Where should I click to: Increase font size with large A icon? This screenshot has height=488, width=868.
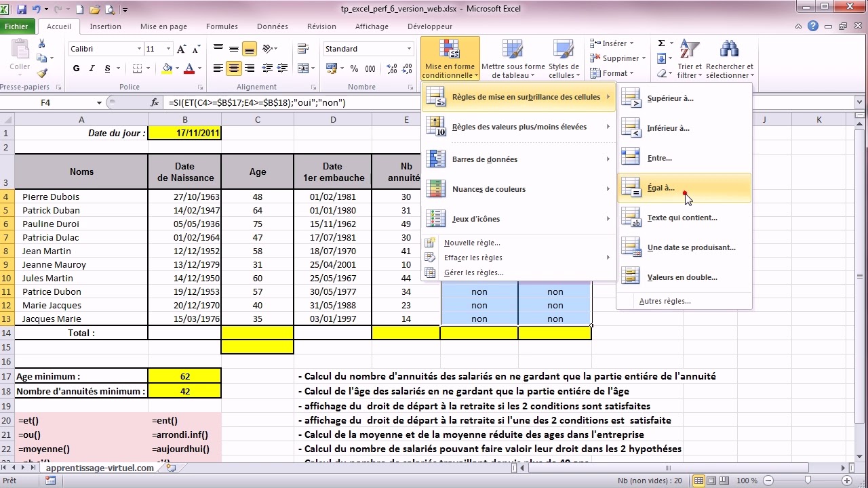pos(181,49)
